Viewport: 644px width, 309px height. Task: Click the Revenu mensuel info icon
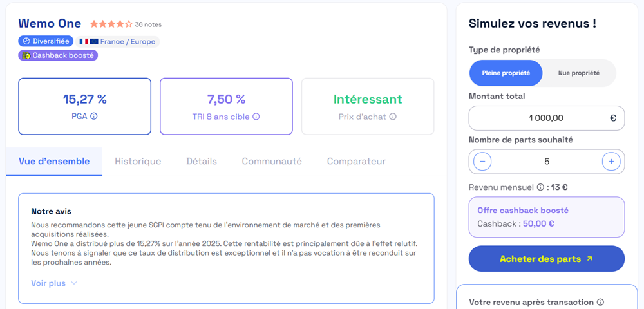[540, 187]
